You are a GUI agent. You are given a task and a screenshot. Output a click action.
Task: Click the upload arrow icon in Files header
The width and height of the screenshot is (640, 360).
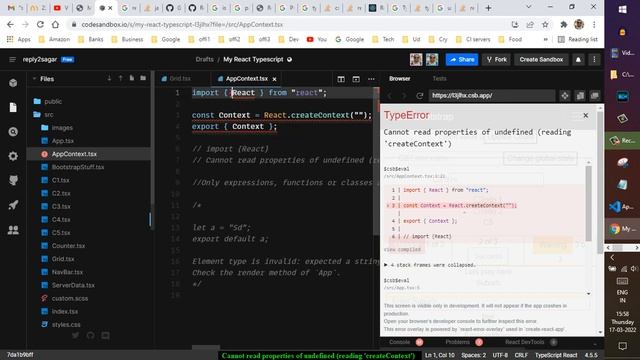coord(120,78)
